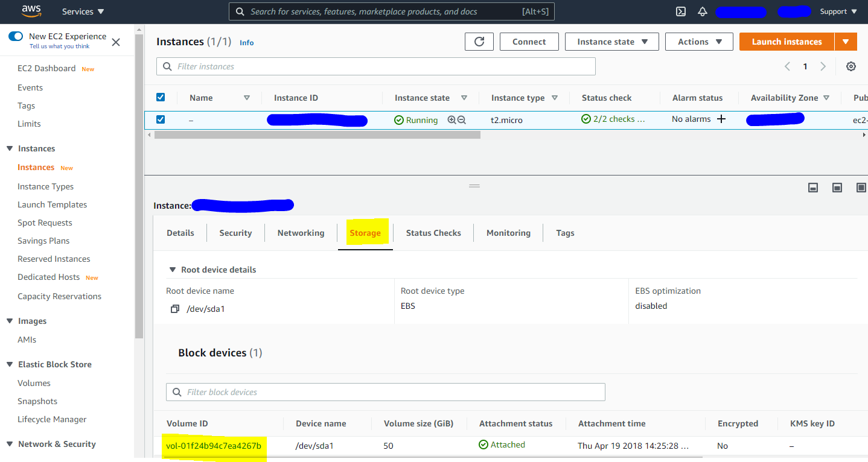Toggle the New EC2 Experience switch

(16, 36)
